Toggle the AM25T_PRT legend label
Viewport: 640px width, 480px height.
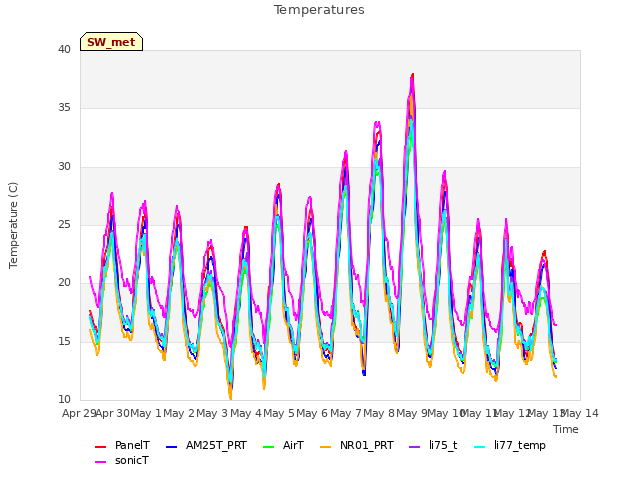coord(216,445)
